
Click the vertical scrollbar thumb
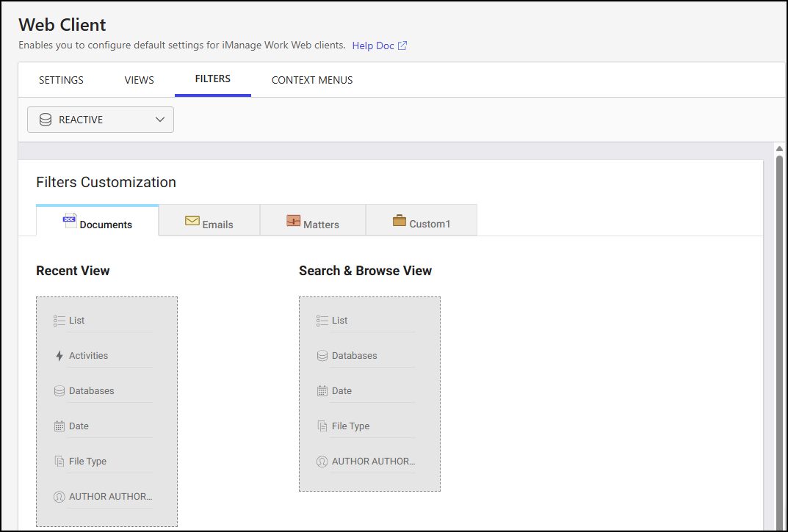(x=779, y=342)
